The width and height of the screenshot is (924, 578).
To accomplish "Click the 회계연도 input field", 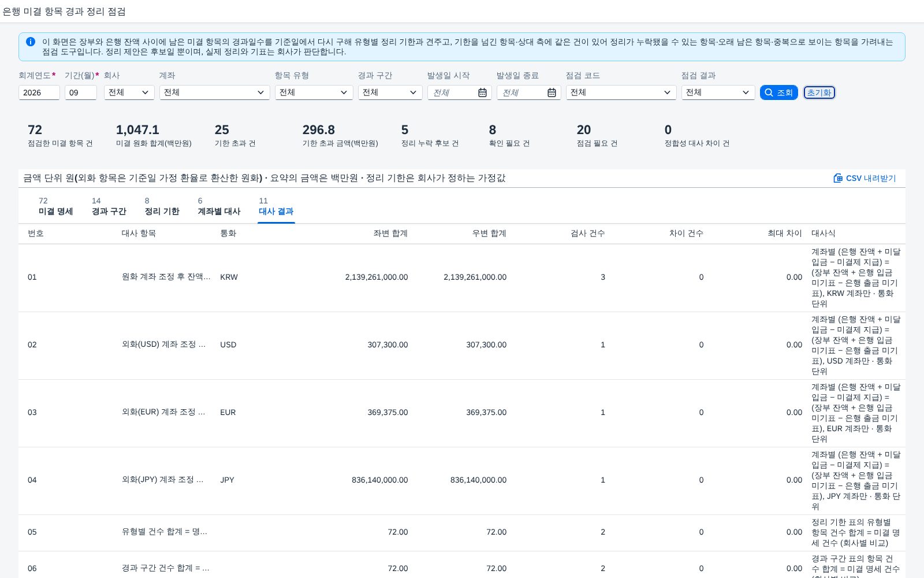I will click(39, 92).
